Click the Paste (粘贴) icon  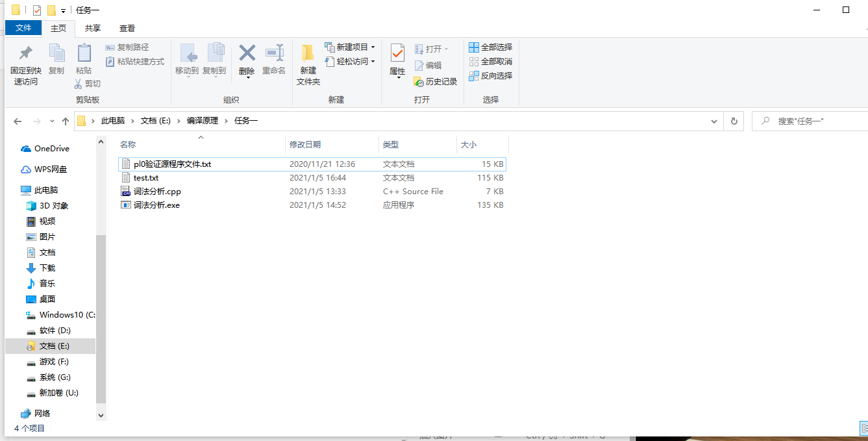pyautogui.click(x=83, y=62)
